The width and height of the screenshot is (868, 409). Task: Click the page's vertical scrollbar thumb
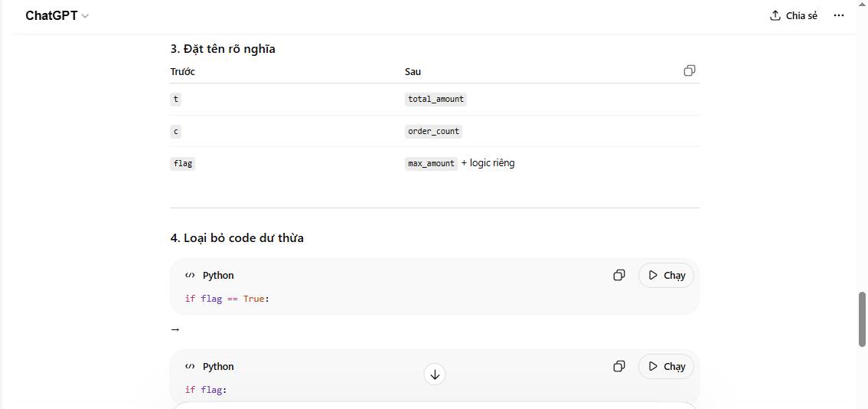[x=862, y=319]
